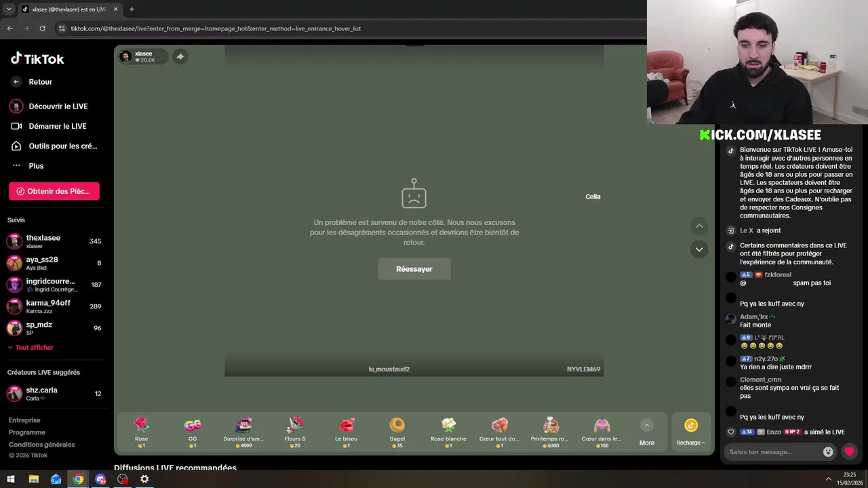Screen dimensions: 868x488
Task: Open thexlasee followed live channel
Action: pos(54,241)
